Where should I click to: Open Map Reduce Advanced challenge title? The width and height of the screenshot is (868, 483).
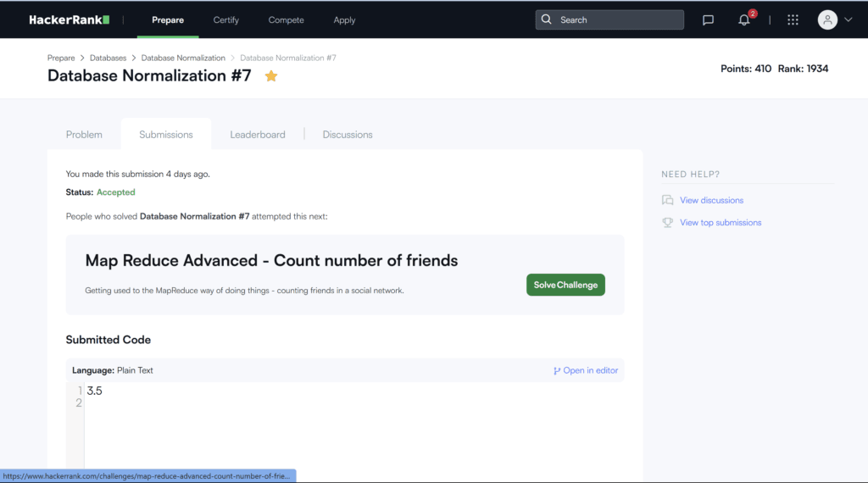coord(271,261)
